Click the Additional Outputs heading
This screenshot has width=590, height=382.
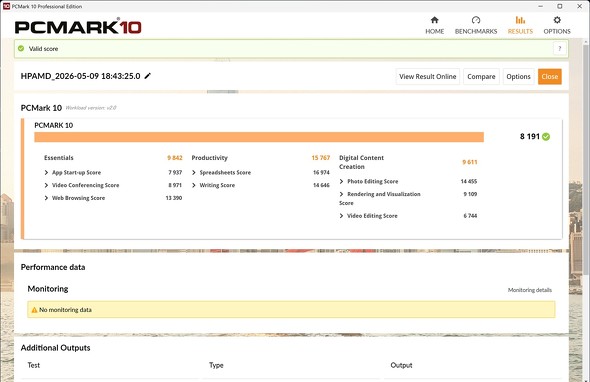point(55,348)
